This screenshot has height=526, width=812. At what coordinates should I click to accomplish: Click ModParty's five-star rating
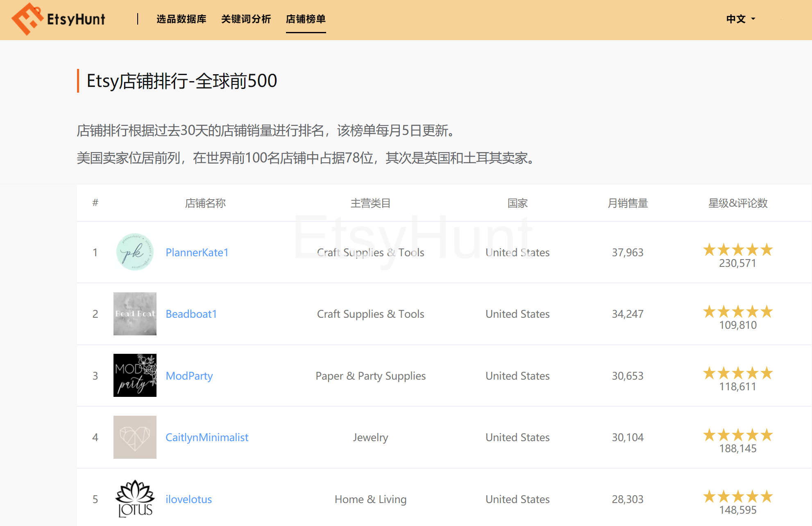point(738,373)
